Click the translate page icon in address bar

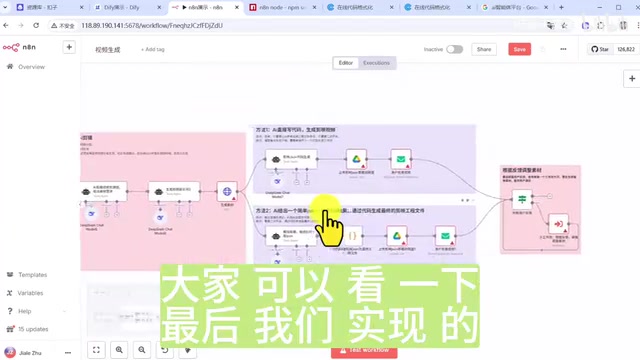pos(551,26)
